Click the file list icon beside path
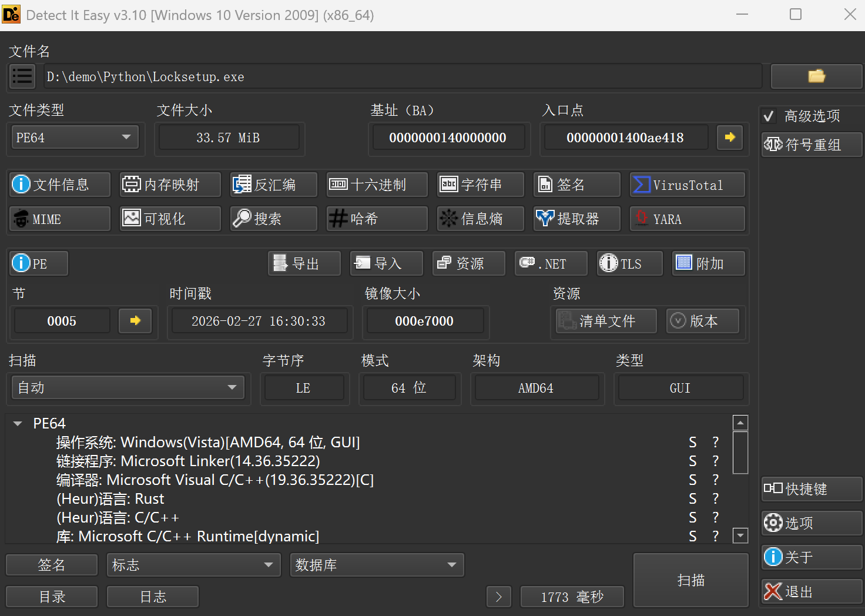865x616 pixels. click(x=22, y=76)
